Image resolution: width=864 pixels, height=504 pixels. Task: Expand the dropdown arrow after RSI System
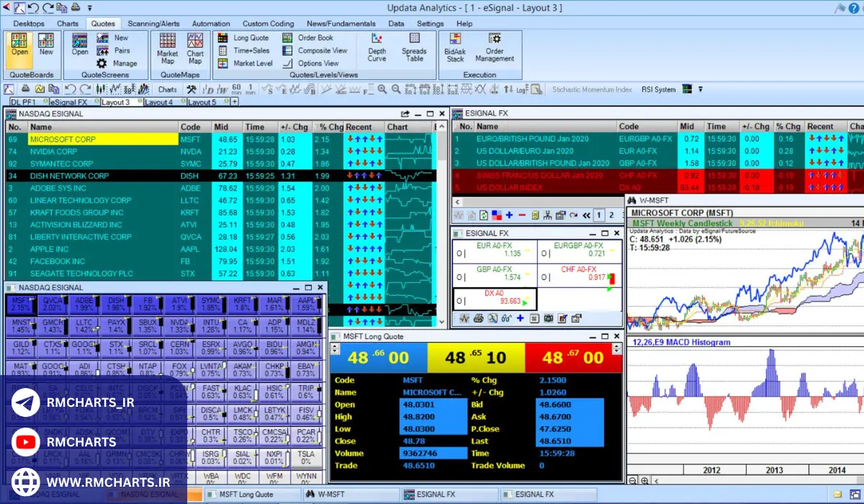tap(700, 90)
